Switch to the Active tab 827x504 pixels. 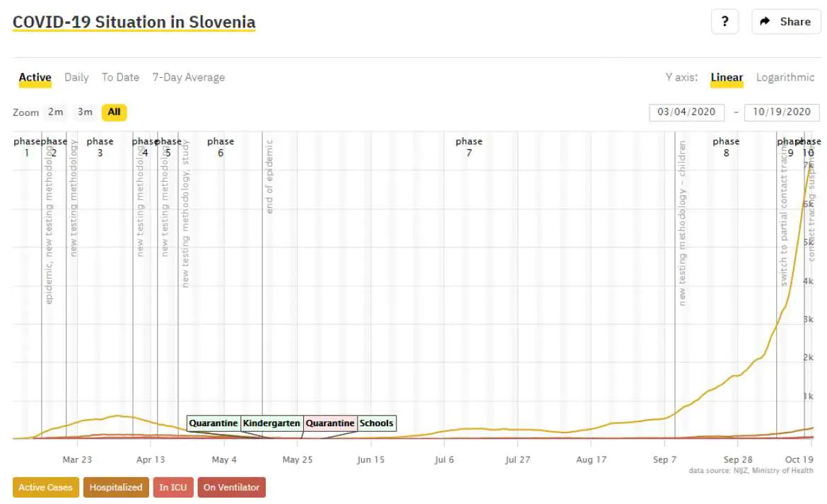(35, 78)
